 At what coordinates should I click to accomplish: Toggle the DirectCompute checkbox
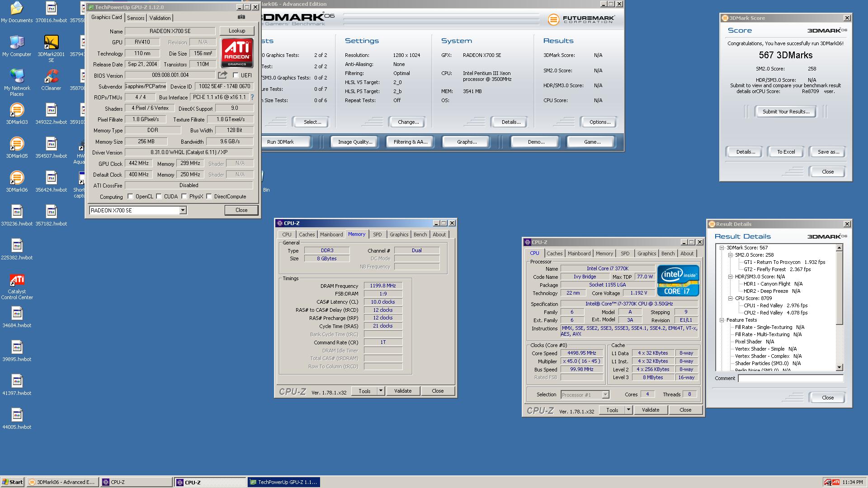209,197
